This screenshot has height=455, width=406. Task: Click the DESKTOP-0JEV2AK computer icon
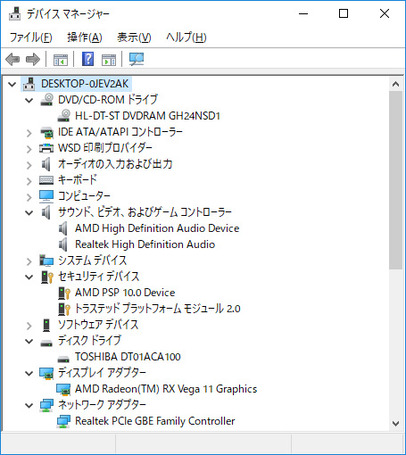(x=29, y=84)
